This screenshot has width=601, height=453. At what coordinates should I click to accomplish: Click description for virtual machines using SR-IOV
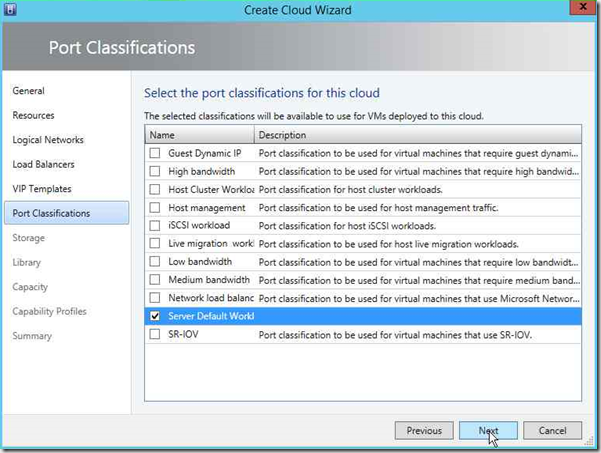coord(395,335)
